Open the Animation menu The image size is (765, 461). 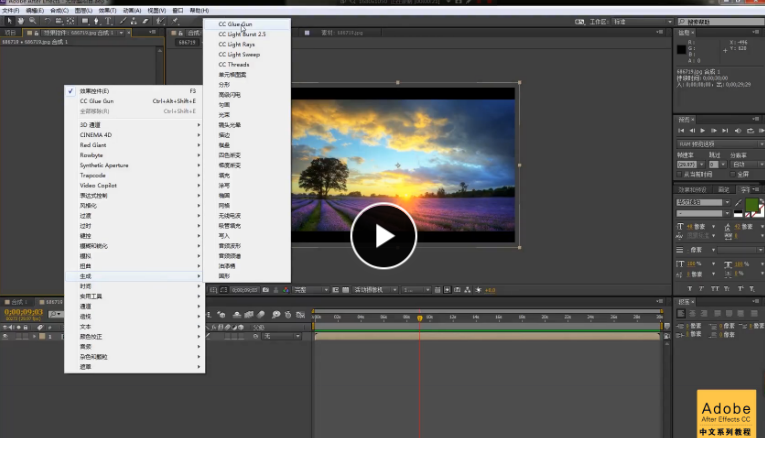point(132,10)
